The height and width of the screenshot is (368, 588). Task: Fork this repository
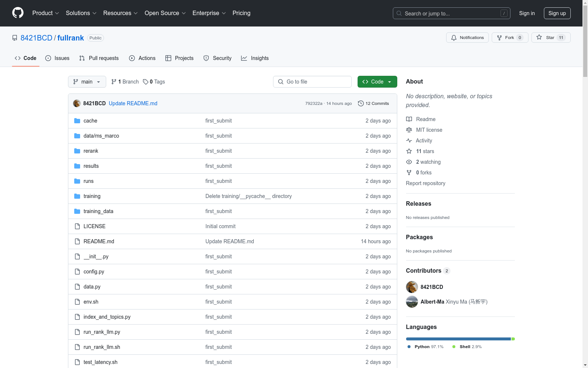pos(510,38)
